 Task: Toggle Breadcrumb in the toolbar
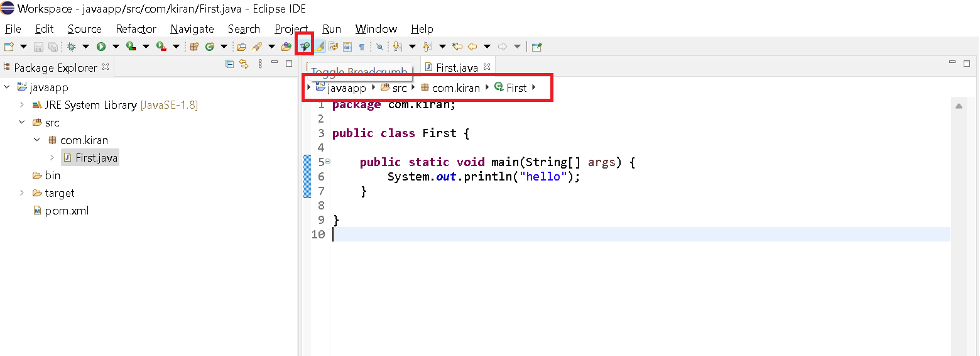click(x=305, y=47)
